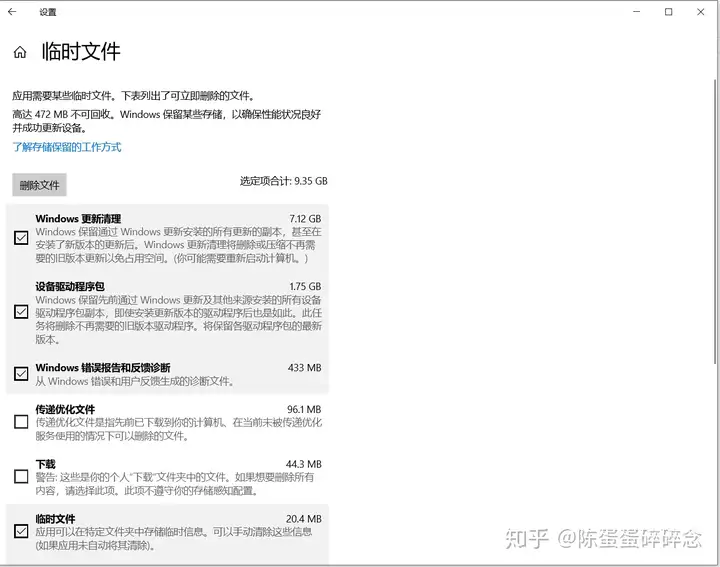Viewport: 720px width, 567px height.
Task: Click the 设备驱动程序包 title
Action: (x=70, y=286)
